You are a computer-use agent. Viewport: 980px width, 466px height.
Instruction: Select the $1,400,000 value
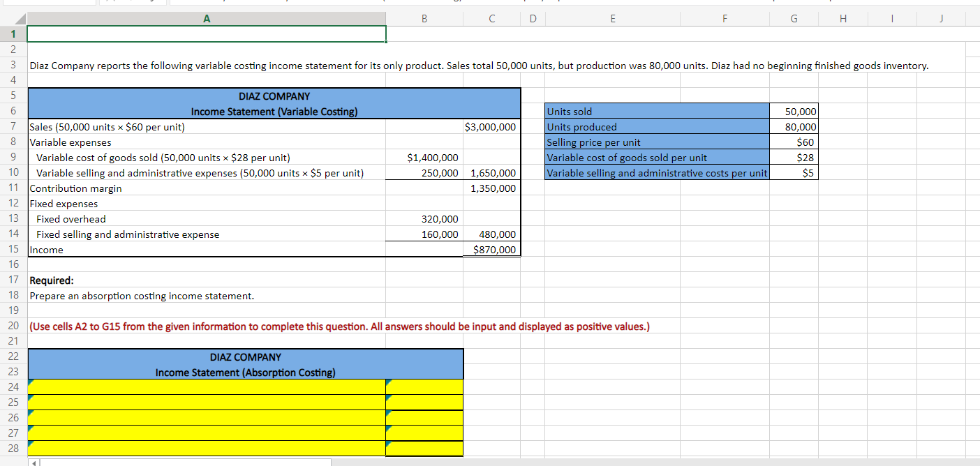point(424,158)
